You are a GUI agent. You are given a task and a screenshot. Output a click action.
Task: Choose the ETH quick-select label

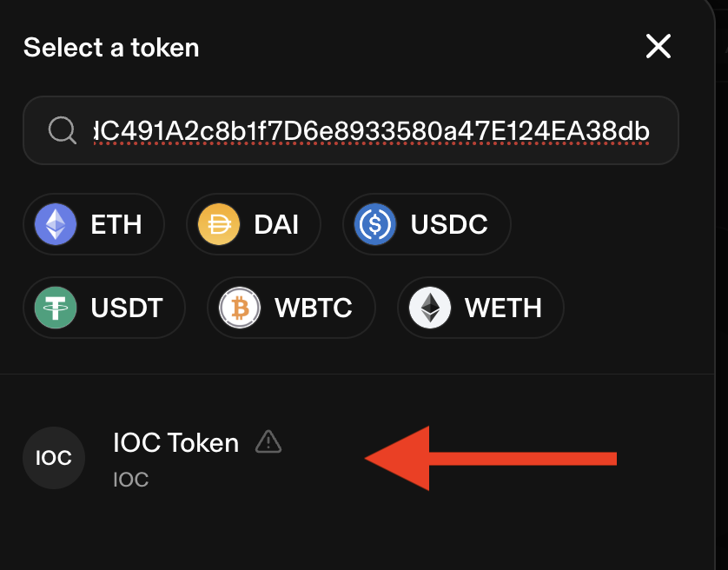tap(116, 225)
